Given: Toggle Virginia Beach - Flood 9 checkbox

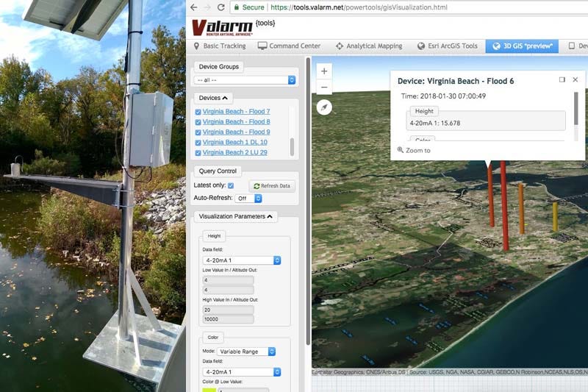Looking at the screenshot, I should [198, 132].
